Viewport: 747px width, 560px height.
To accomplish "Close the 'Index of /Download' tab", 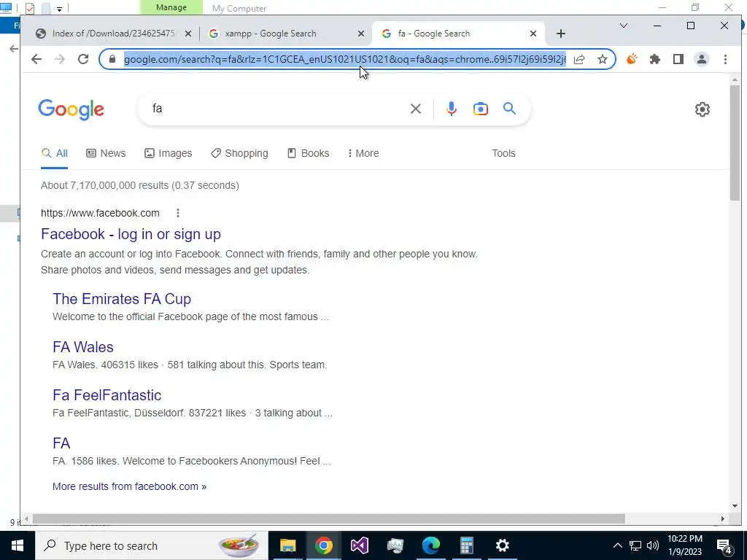I will (188, 34).
